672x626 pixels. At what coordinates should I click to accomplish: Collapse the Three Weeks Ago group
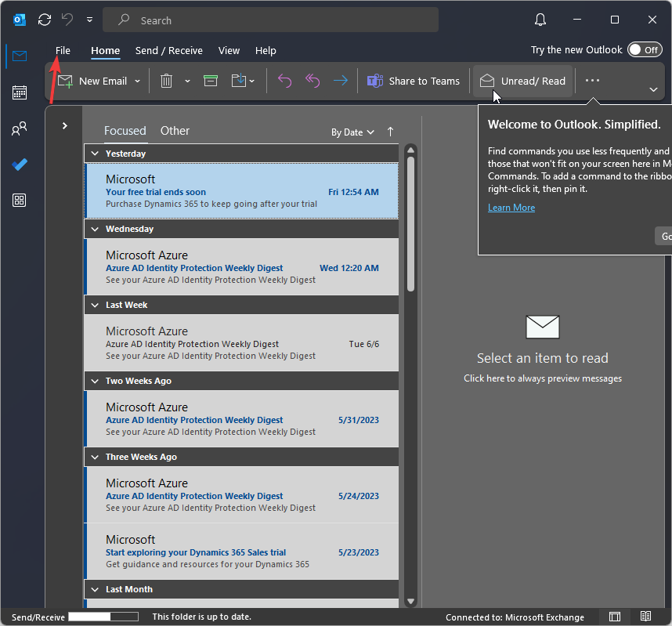95,457
